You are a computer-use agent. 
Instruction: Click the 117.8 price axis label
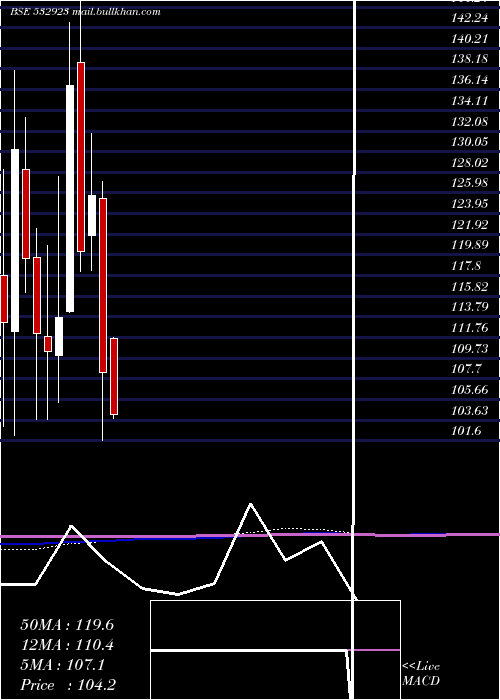click(x=466, y=266)
